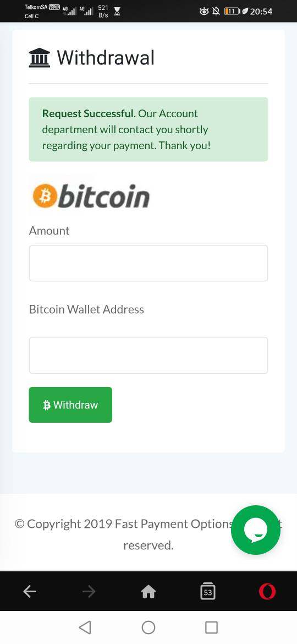Open the tabs switcher showing 53

208,591
